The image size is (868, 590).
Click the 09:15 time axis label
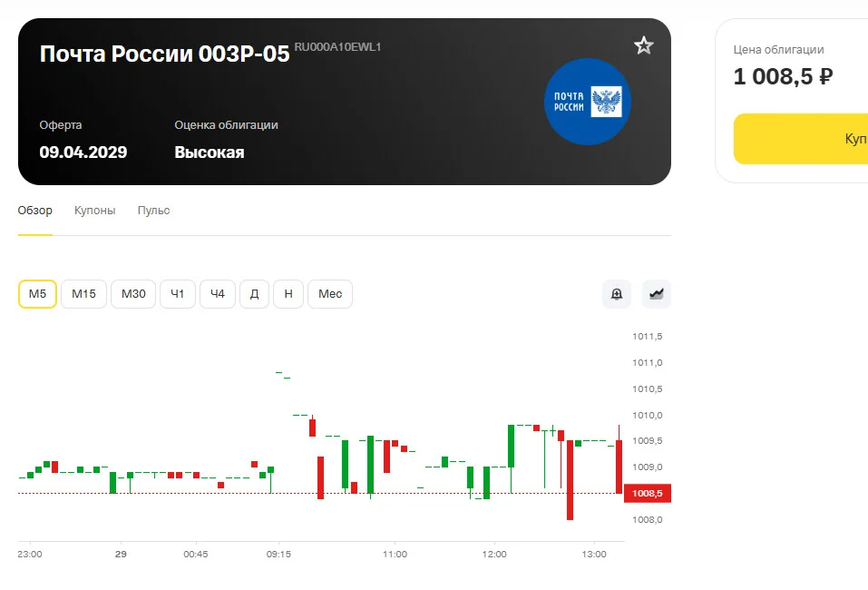(x=278, y=554)
